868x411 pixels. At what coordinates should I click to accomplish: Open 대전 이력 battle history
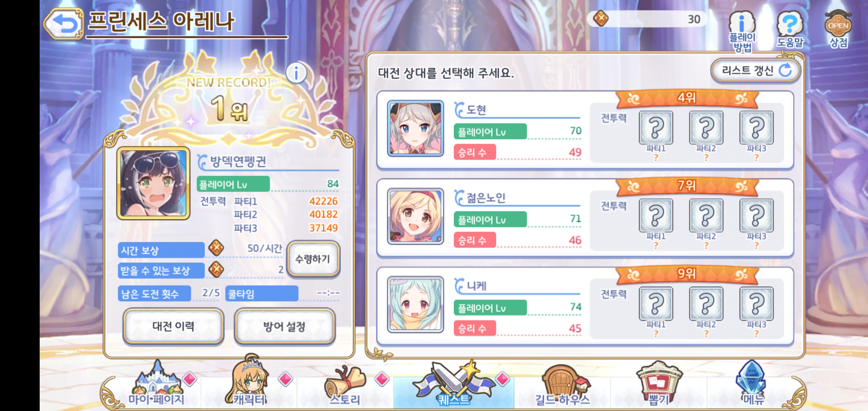pos(173,326)
